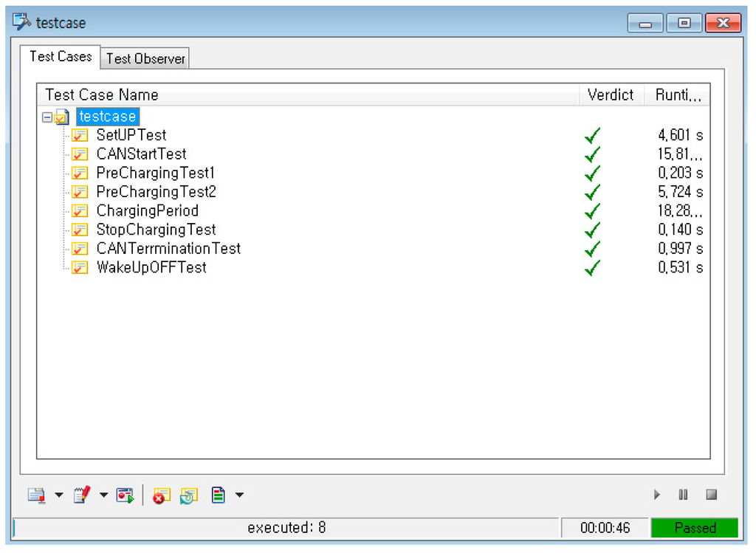Click the toolbar icon with red X
The height and width of the screenshot is (553, 756).
(160, 495)
